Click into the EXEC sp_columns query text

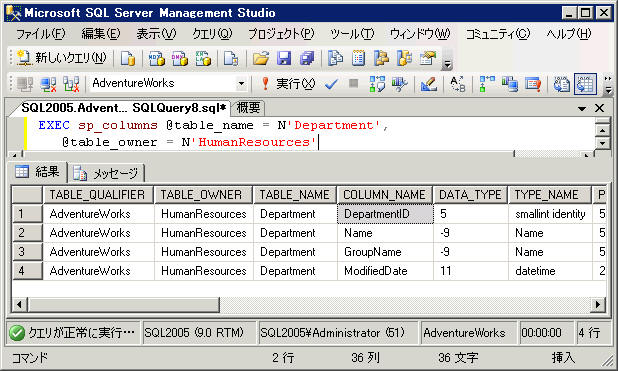(x=213, y=125)
